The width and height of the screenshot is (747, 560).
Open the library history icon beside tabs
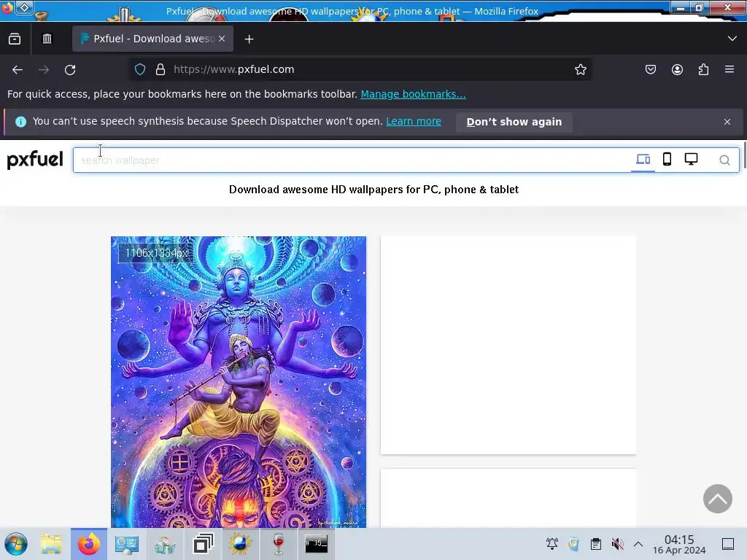pos(47,39)
